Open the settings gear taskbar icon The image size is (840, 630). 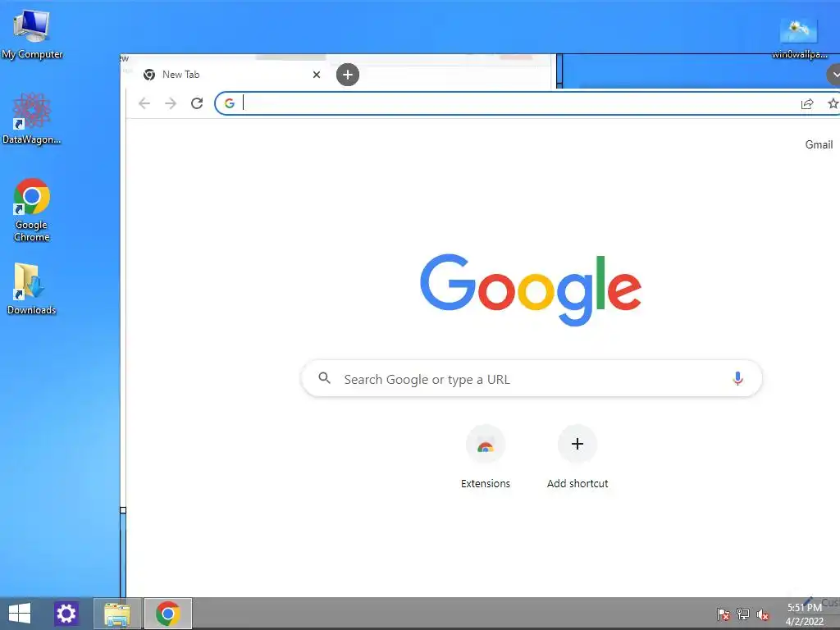coord(66,614)
